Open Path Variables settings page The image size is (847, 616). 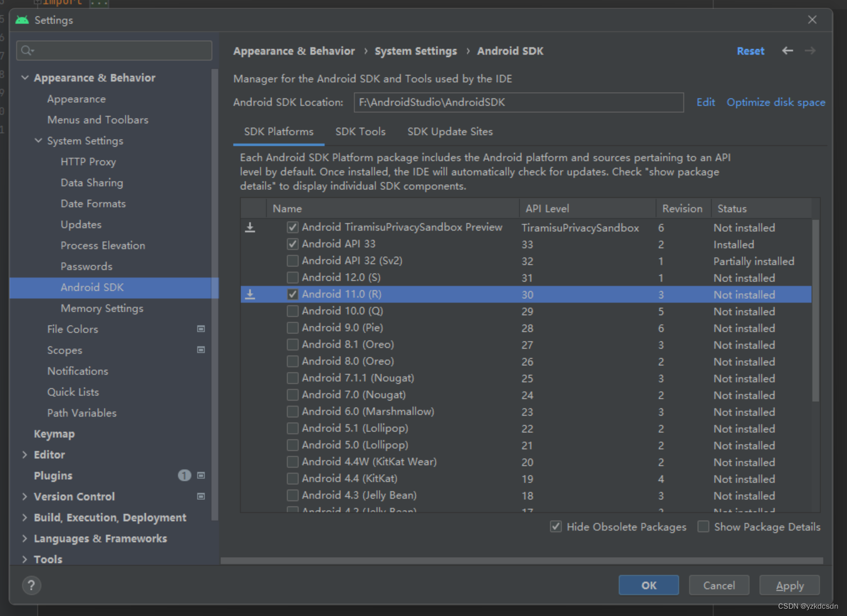tap(82, 413)
